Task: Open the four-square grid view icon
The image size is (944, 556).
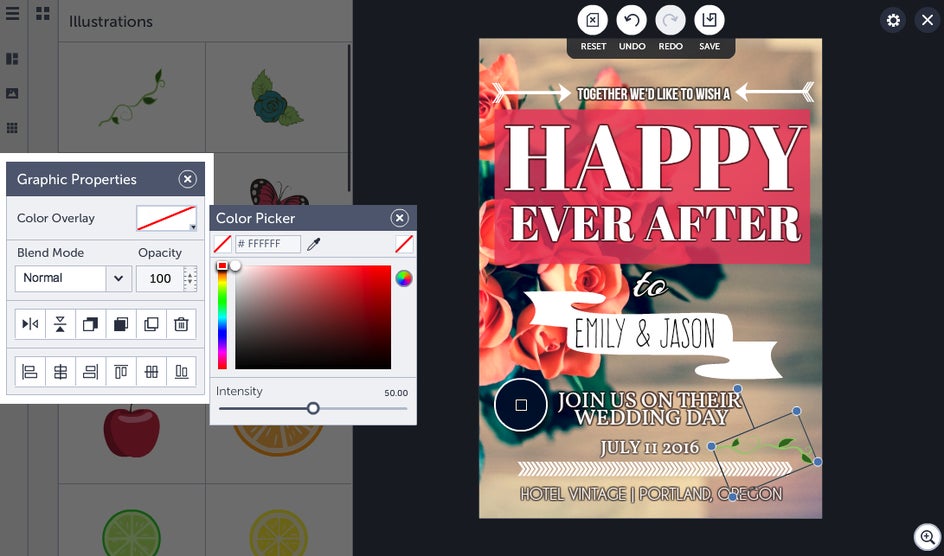Action: [x=43, y=13]
